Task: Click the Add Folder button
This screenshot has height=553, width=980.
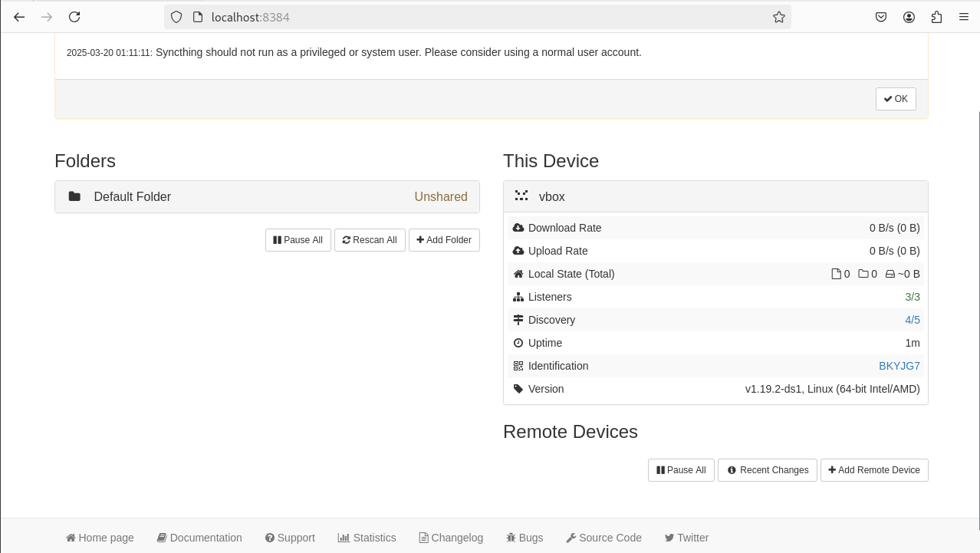Action: [x=444, y=240]
